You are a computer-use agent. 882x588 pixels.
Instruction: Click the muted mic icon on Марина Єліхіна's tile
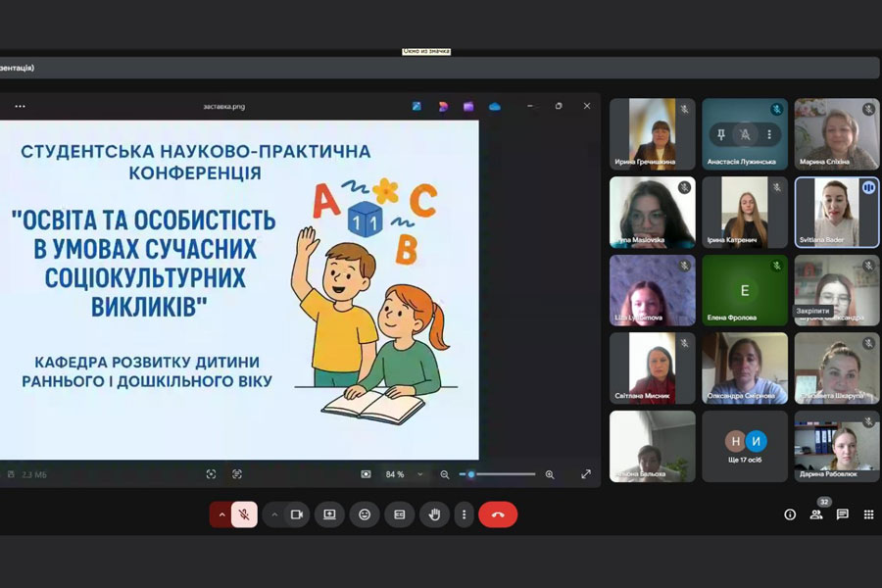point(868,109)
